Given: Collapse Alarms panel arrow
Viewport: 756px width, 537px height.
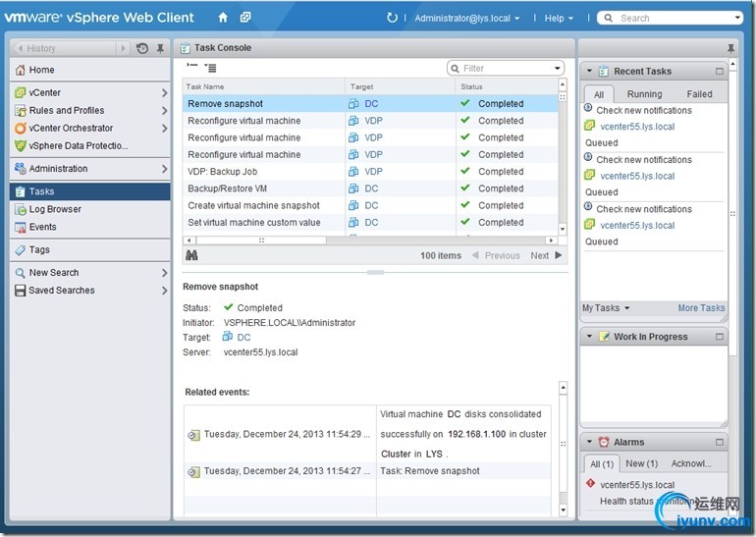Looking at the screenshot, I should [589, 442].
